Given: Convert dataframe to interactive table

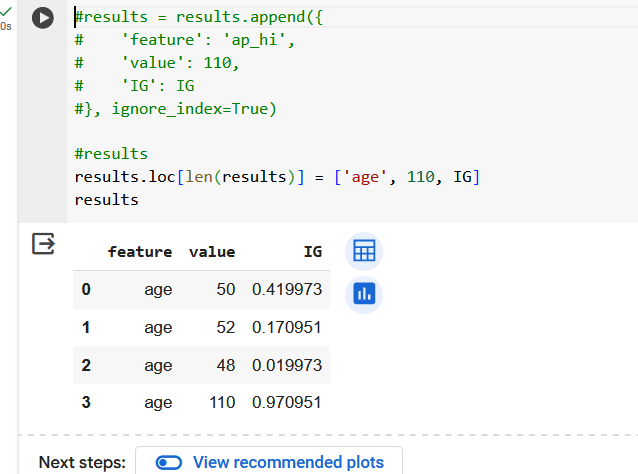Looking at the screenshot, I should pyautogui.click(x=364, y=251).
